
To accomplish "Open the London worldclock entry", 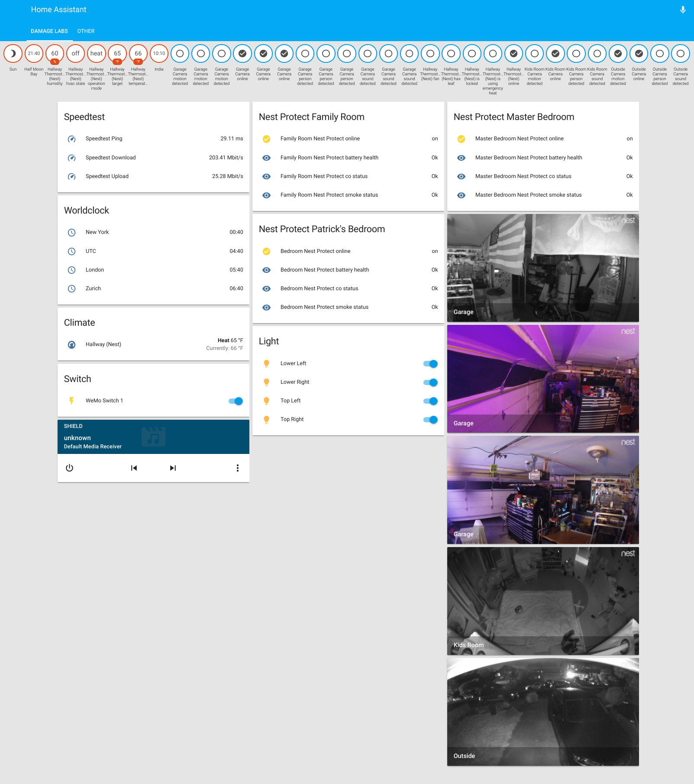I will point(153,270).
